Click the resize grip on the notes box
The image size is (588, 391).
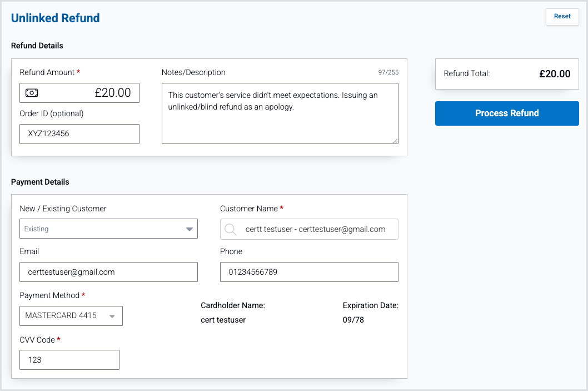[x=395, y=141]
